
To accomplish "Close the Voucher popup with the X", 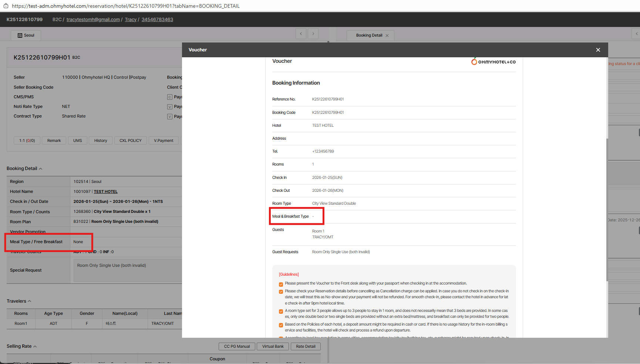I will (x=598, y=50).
